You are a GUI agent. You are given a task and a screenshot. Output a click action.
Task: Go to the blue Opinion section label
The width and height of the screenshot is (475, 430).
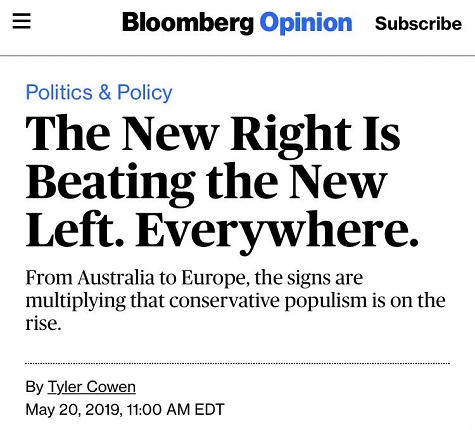click(306, 23)
